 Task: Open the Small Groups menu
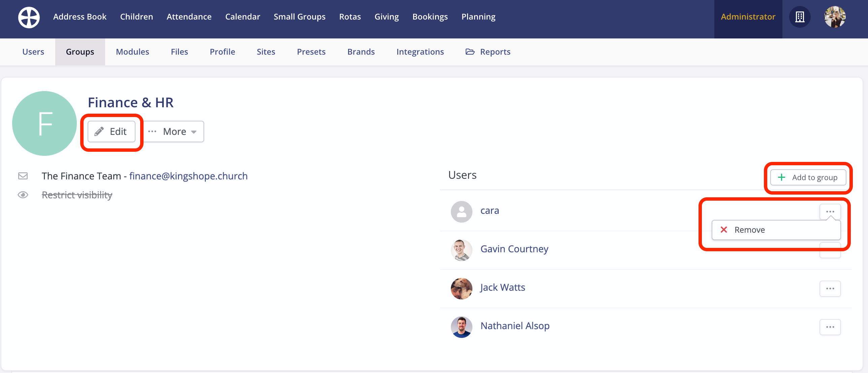300,16
